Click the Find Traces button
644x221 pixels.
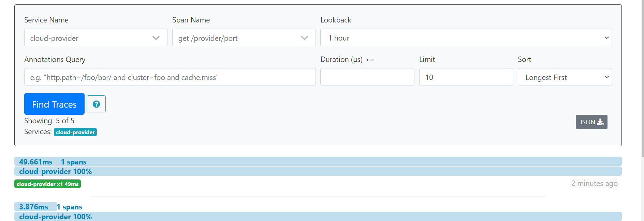pos(54,104)
